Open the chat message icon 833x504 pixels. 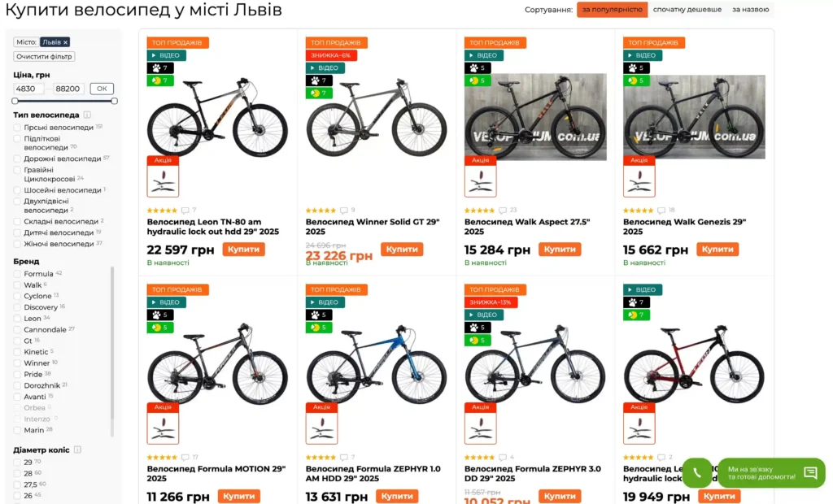coord(810,472)
